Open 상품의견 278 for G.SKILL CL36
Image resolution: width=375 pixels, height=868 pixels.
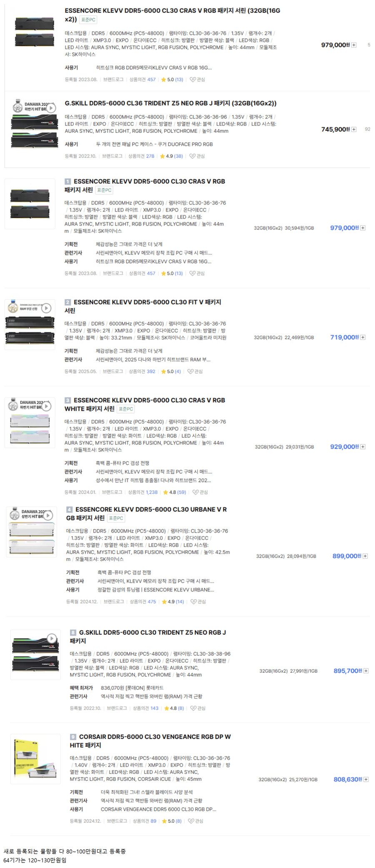pos(141,156)
